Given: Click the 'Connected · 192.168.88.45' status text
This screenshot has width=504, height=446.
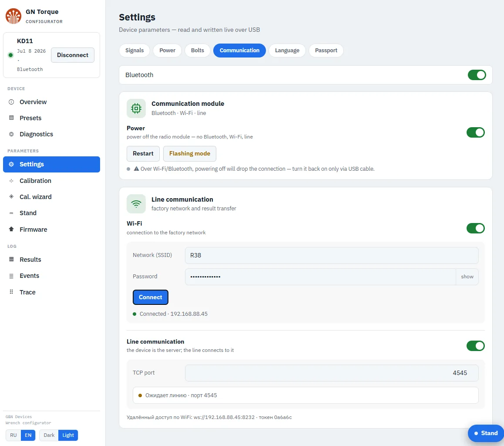Looking at the screenshot, I should pyautogui.click(x=174, y=314).
